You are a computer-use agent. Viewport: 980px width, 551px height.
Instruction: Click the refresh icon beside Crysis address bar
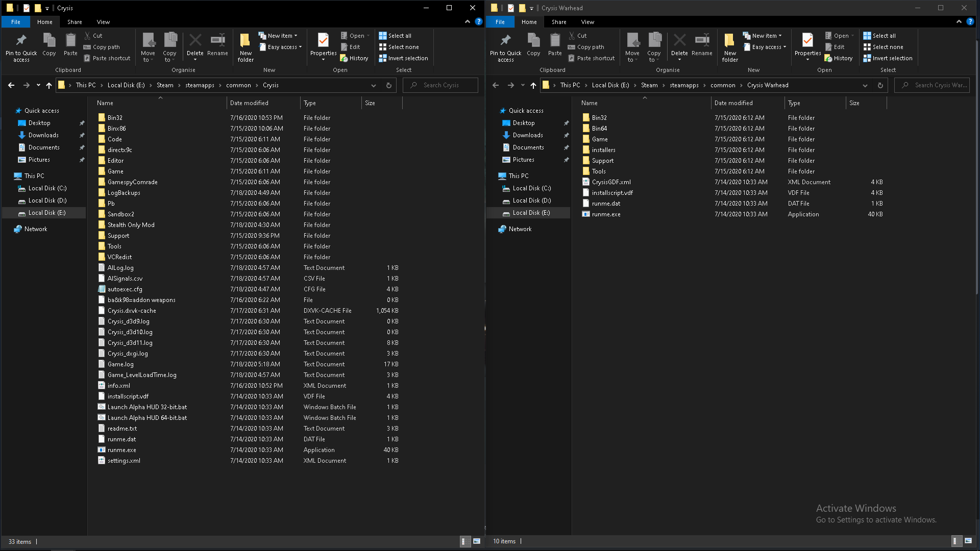click(x=389, y=85)
